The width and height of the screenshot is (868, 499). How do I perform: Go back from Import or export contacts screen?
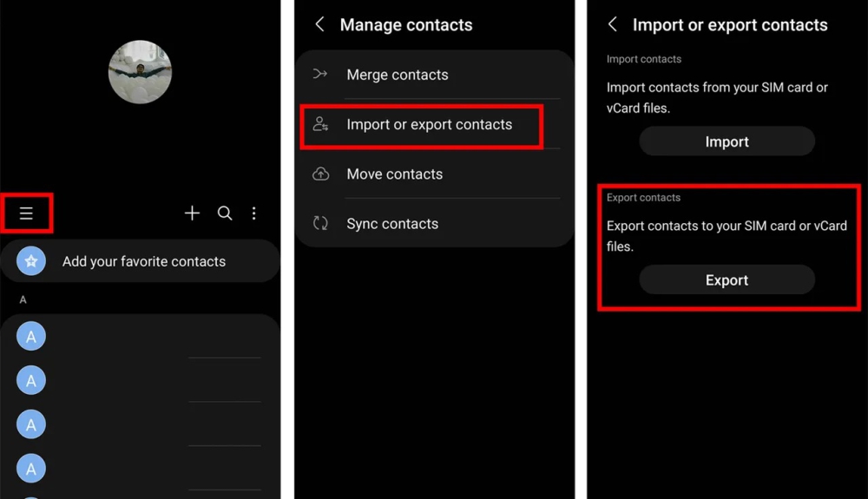pyautogui.click(x=612, y=25)
